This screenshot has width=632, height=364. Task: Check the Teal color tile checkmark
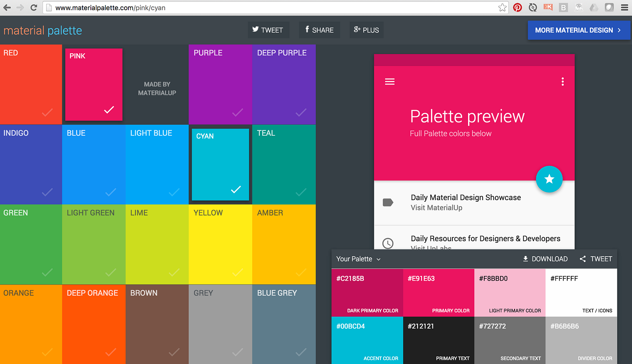click(x=301, y=192)
